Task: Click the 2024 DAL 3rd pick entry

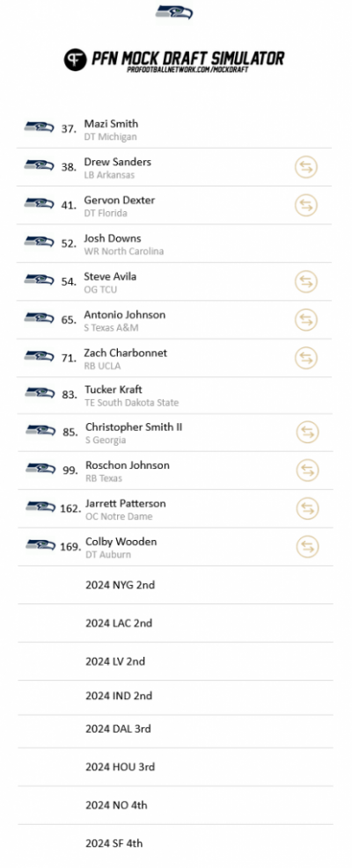Action: tap(175, 730)
